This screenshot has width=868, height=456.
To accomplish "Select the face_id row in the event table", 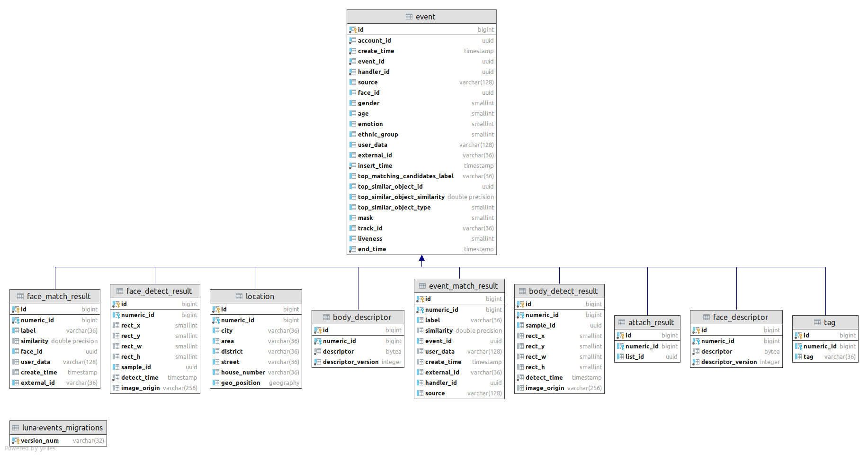I will pyautogui.click(x=370, y=92).
